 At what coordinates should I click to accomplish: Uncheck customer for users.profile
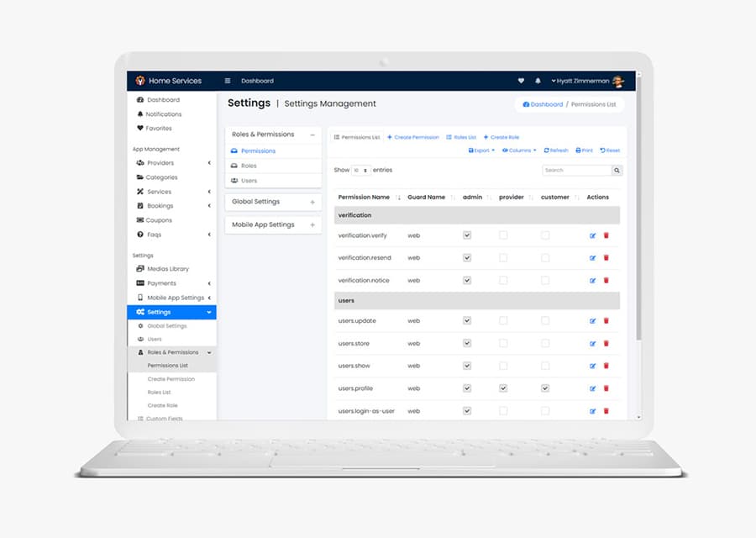point(545,388)
